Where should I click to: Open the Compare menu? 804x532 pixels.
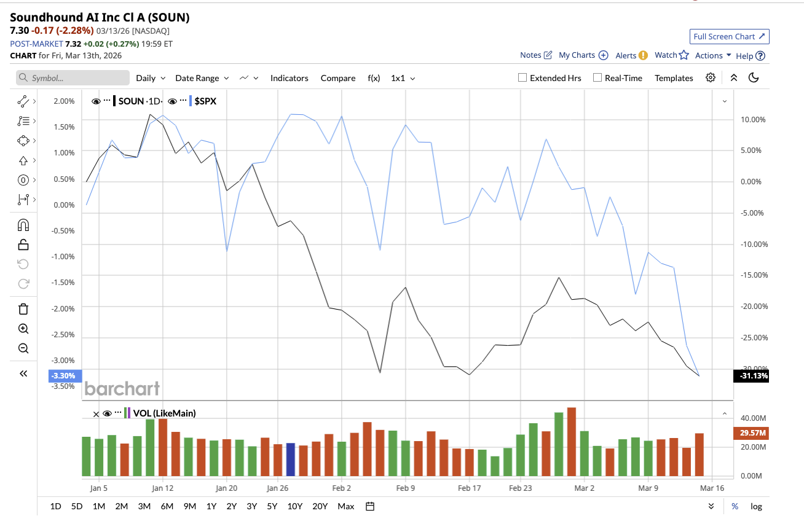pyautogui.click(x=338, y=78)
